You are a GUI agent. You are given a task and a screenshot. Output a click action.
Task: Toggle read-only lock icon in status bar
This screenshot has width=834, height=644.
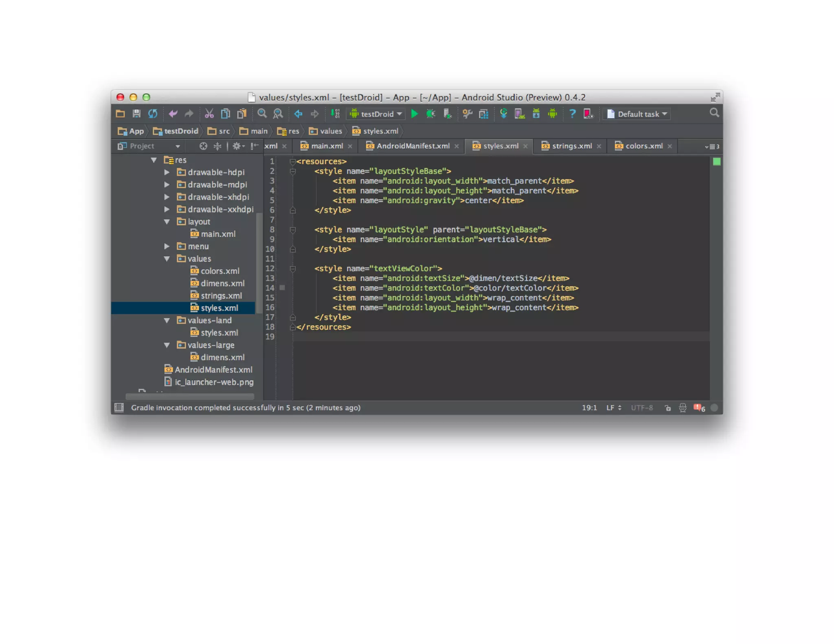[x=667, y=408]
